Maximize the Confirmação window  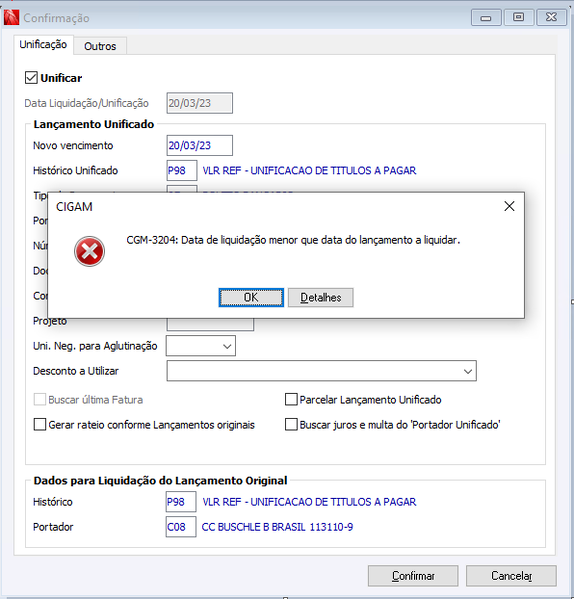(x=518, y=18)
